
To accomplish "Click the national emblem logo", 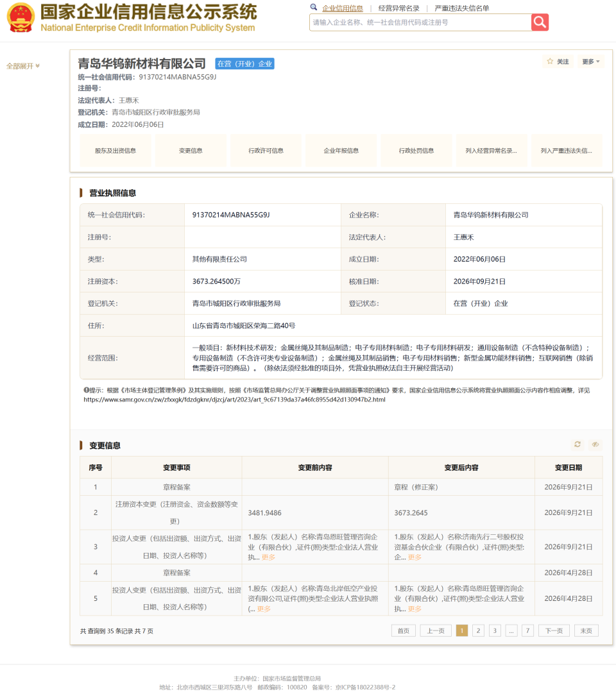I will pos(21,18).
